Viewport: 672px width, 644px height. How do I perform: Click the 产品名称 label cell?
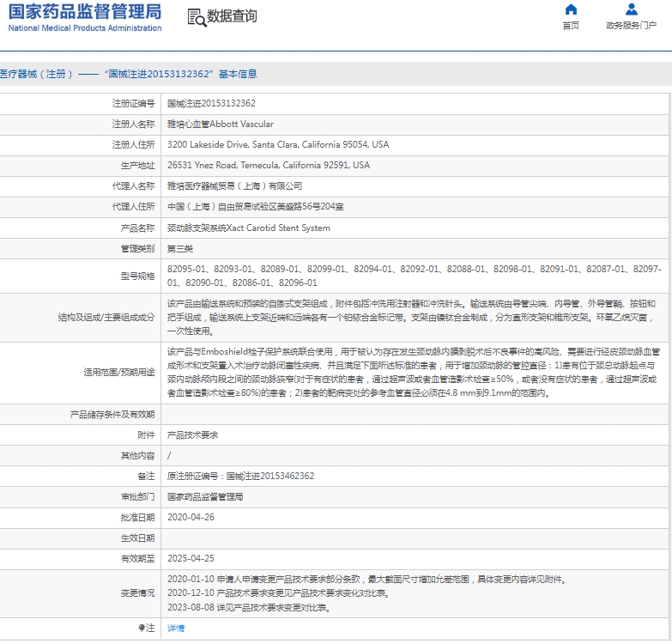click(80, 228)
